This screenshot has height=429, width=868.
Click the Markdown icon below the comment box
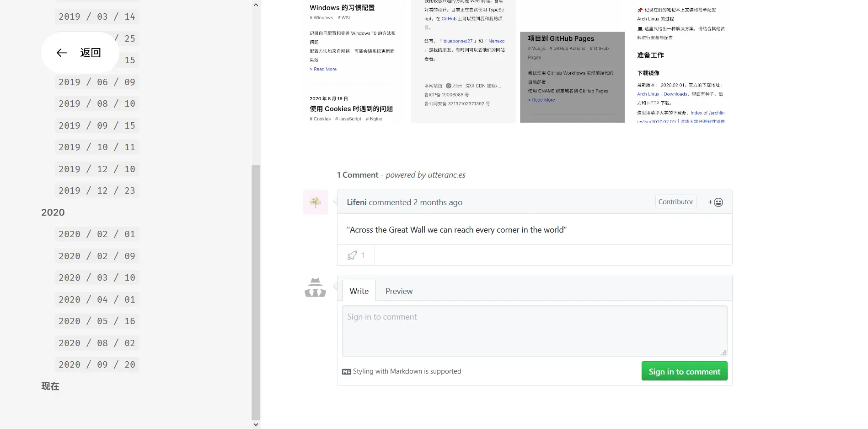(x=346, y=372)
